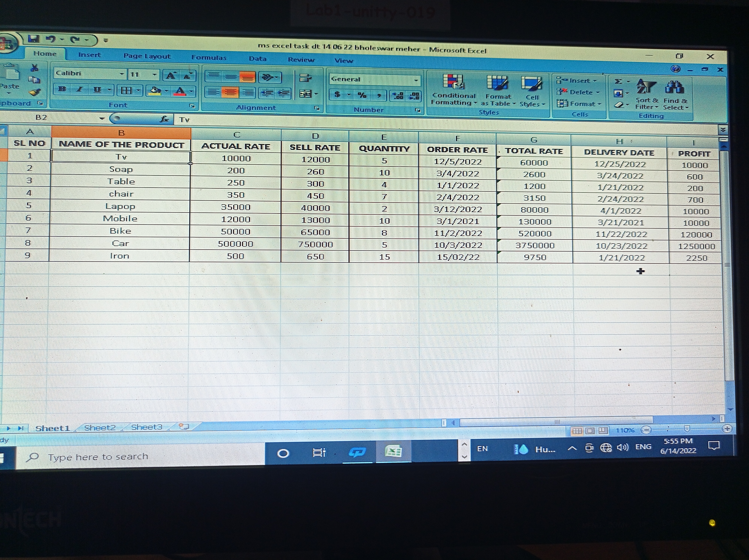This screenshot has height=560, width=749.
Task: Expand the Name Box dropdown arrow
Action: pos(102,118)
